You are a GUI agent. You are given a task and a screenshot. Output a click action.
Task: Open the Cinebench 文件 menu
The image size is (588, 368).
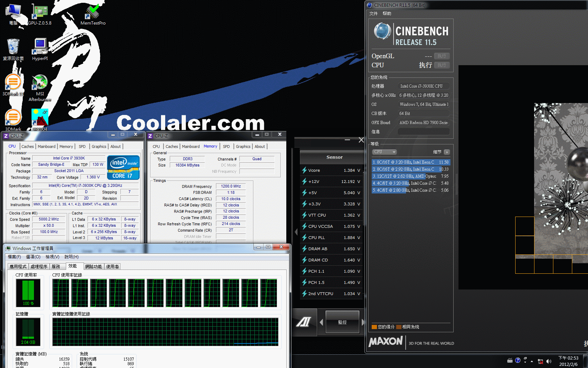tap(373, 14)
